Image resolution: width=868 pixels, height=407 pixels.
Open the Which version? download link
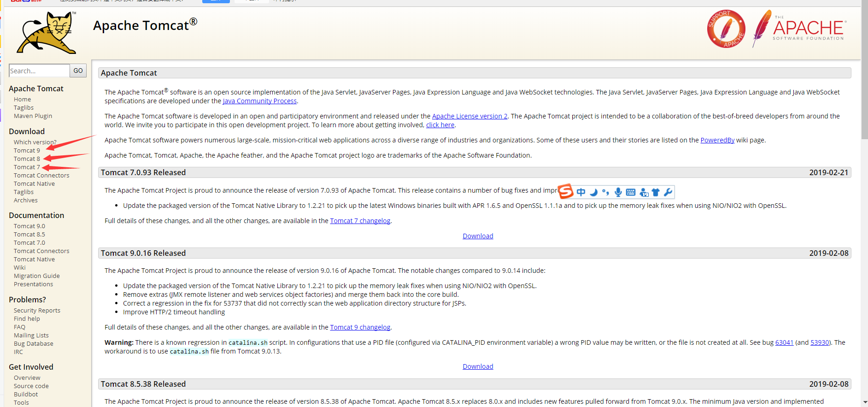(x=35, y=142)
